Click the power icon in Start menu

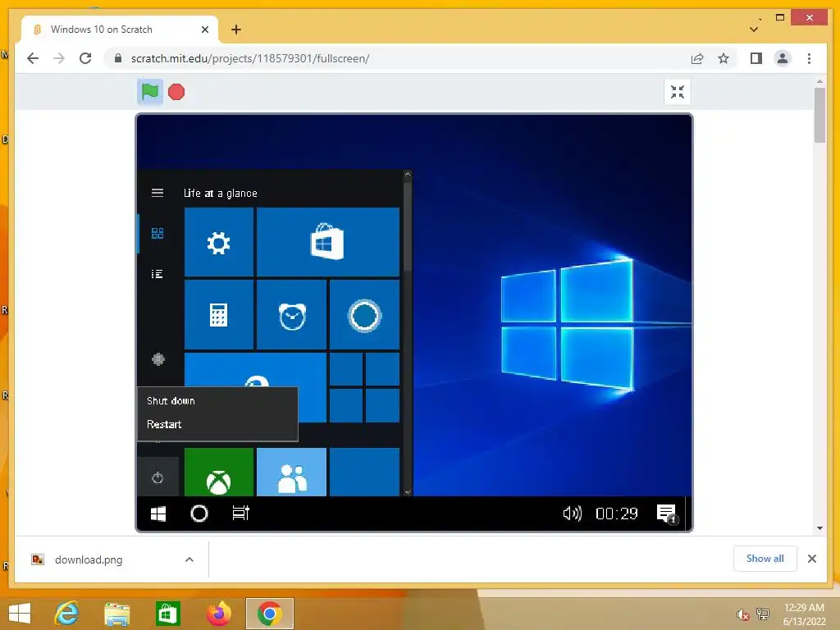157,477
